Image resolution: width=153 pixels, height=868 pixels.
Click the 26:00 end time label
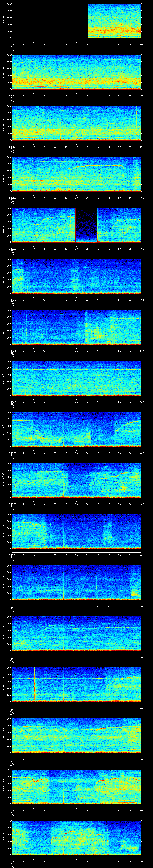click(141, 861)
